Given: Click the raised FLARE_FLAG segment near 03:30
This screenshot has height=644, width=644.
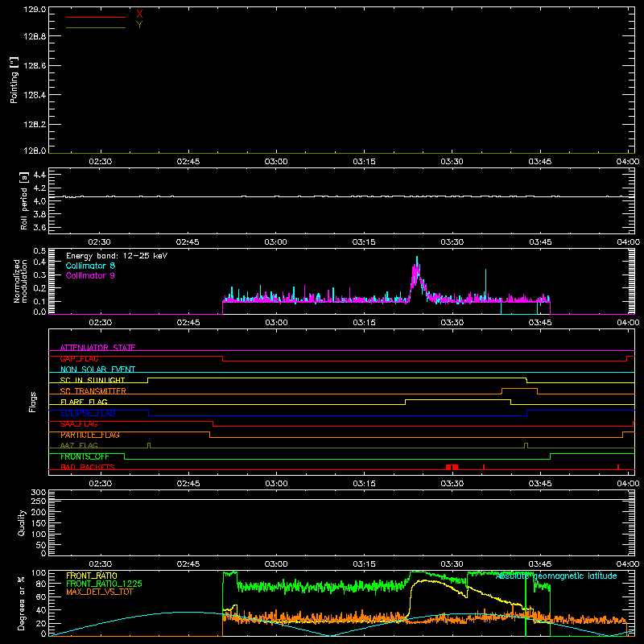Looking at the screenshot, I should (458, 399).
